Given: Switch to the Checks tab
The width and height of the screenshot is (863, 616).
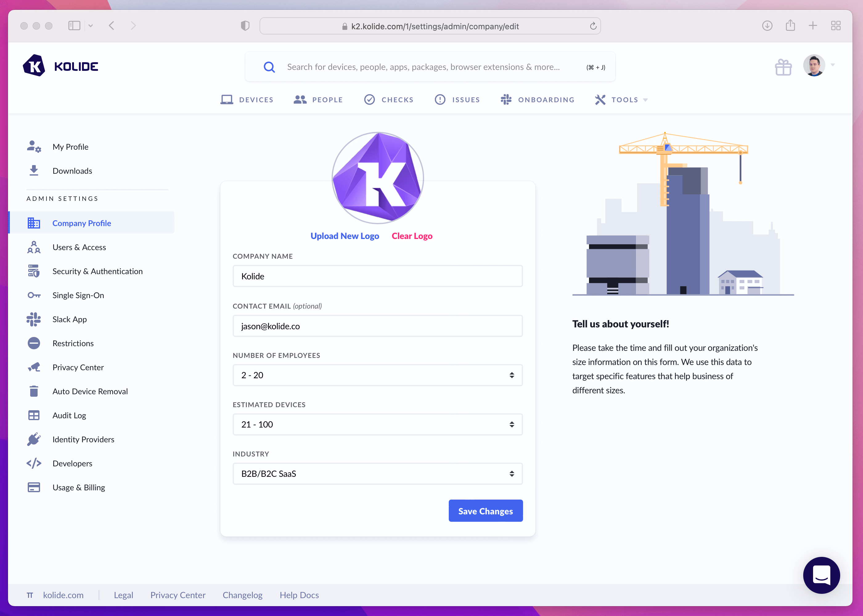Looking at the screenshot, I should tap(389, 100).
